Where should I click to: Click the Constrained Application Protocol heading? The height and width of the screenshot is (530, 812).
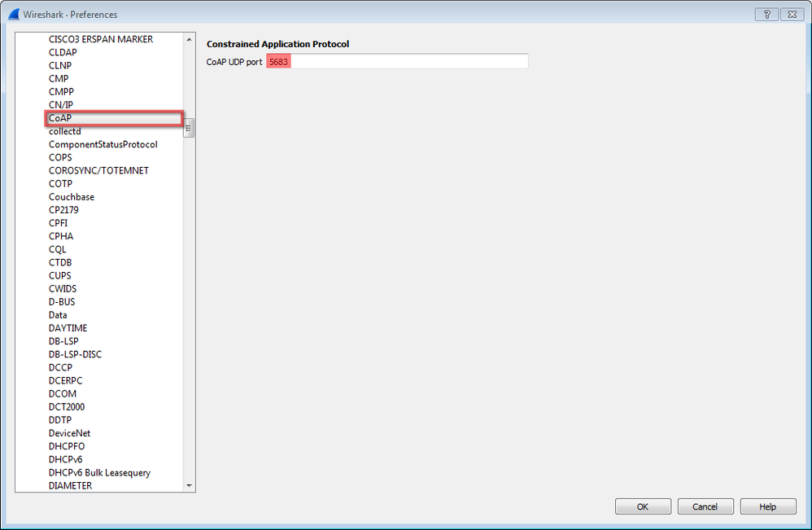click(x=277, y=44)
